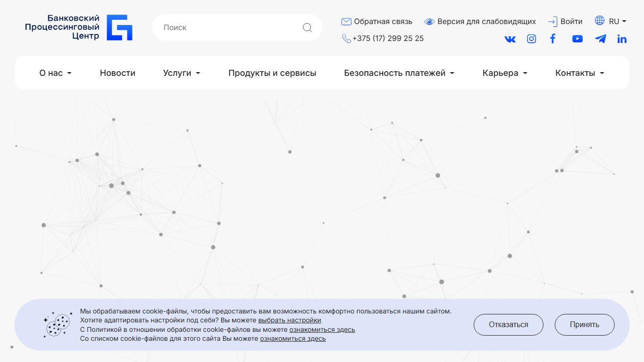Click the Обратная связь link

point(383,22)
